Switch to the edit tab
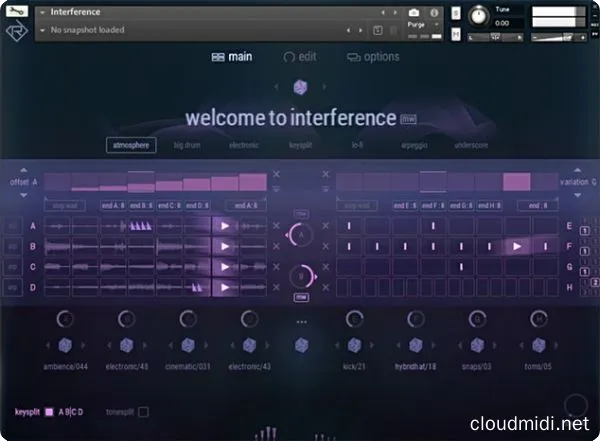Screen dimensions: 600x441 coord(300,57)
